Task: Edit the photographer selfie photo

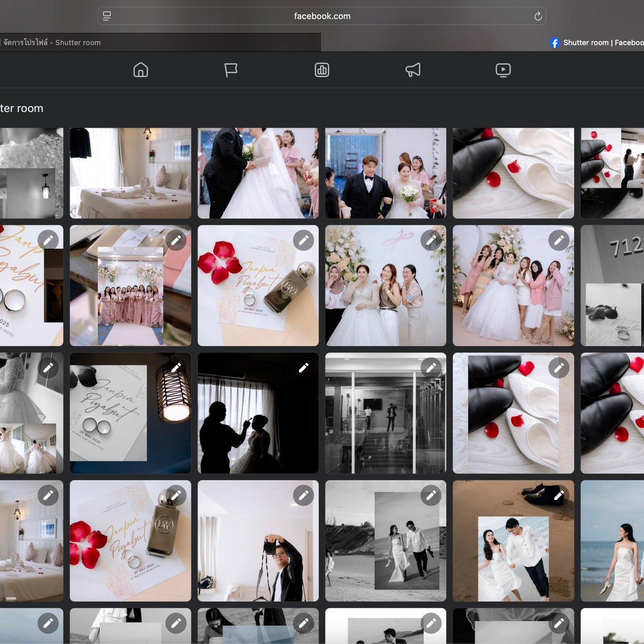Action: tap(303, 495)
